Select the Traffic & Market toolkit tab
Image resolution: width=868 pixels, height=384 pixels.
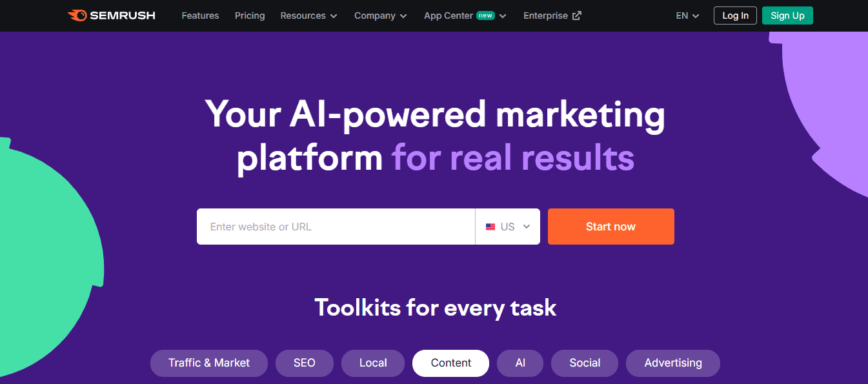tap(209, 363)
